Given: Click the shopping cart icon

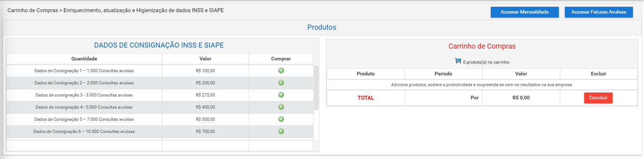Looking at the screenshot, I should 458,61.
